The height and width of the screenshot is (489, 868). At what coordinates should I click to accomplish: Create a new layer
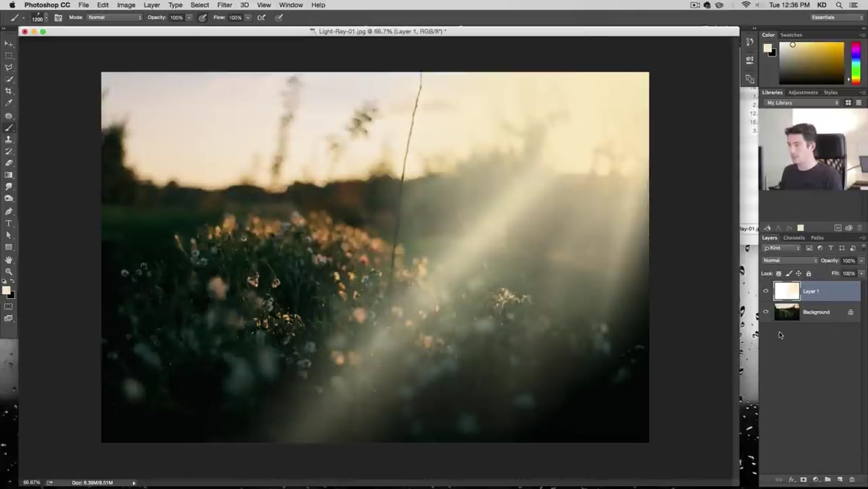[x=840, y=480]
